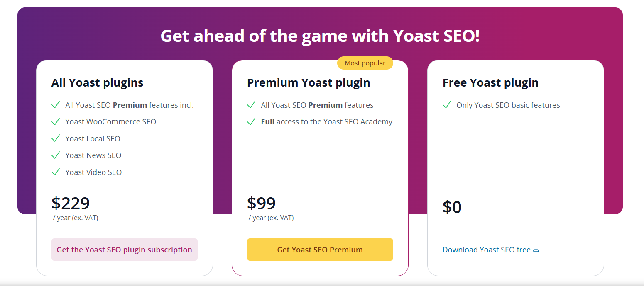Select the All Yoast plugins heading
644x286 pixels.
(97, 82)
